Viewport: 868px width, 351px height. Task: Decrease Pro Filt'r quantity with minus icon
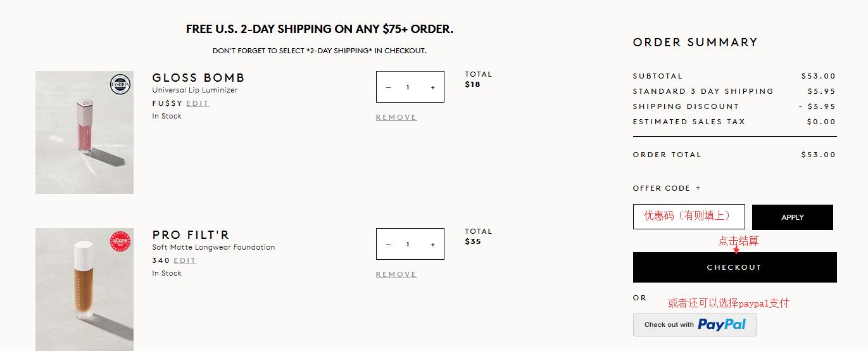click(388, 245)
